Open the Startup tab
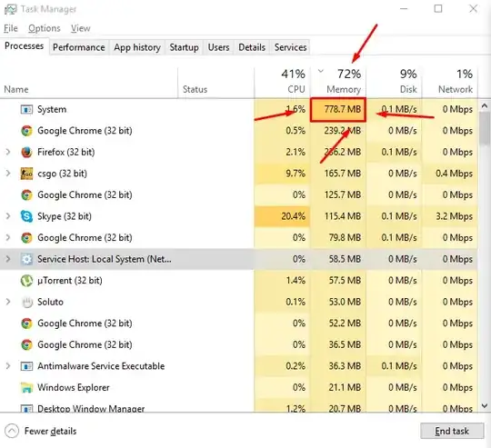 (x=184, y=47)
